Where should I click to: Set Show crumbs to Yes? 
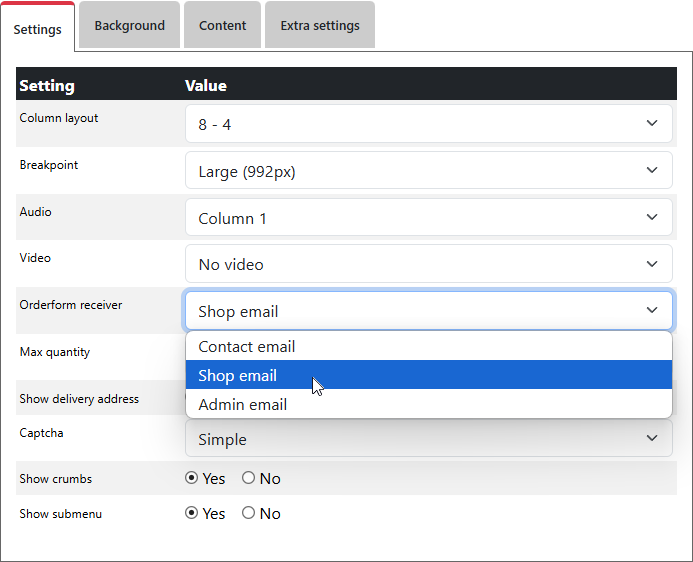tap(192, 478)
